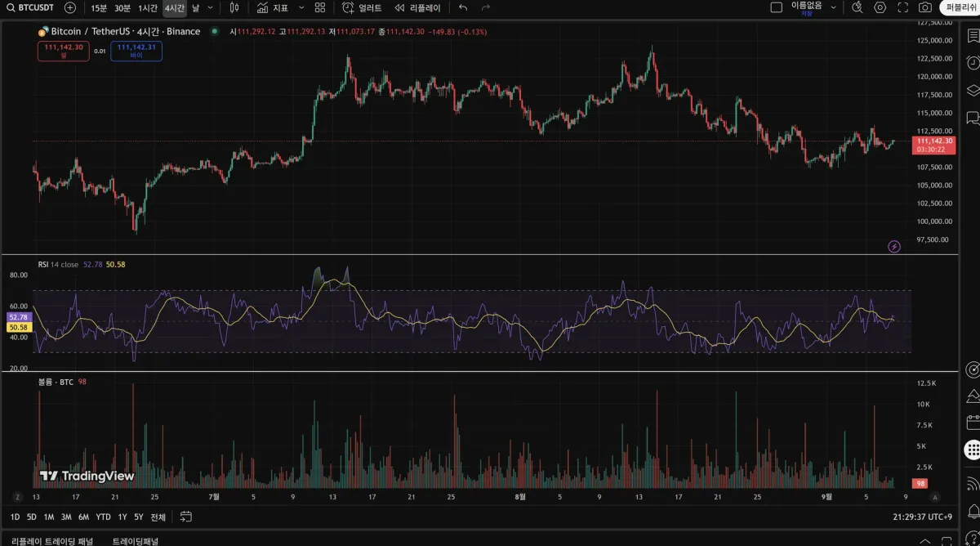
Task: Open the quick search icon
Action: [x=857, y=7]
